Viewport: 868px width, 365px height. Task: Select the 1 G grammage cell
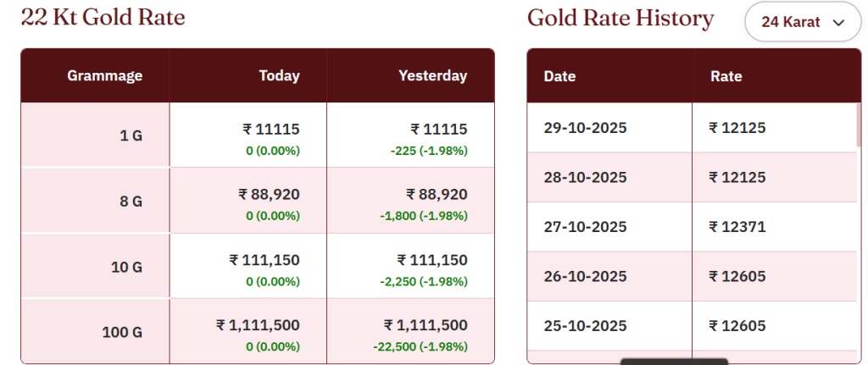[x=131, y=135]
